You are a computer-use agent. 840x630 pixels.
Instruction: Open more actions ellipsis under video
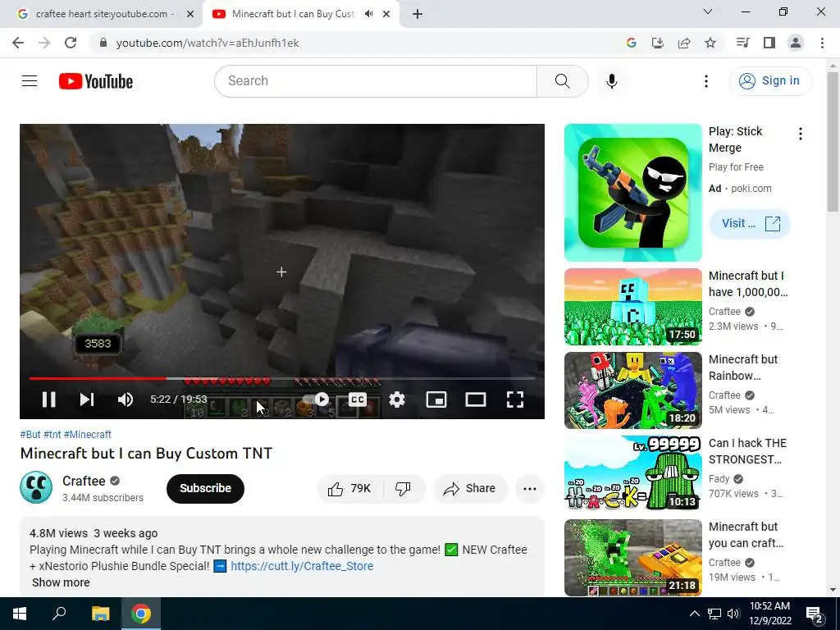(530, 489)
